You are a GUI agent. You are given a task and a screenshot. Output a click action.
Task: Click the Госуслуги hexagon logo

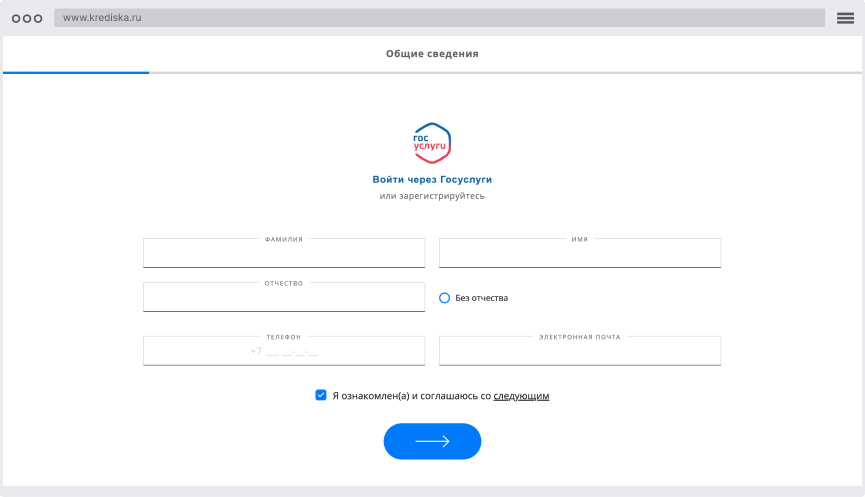[432, 143]
